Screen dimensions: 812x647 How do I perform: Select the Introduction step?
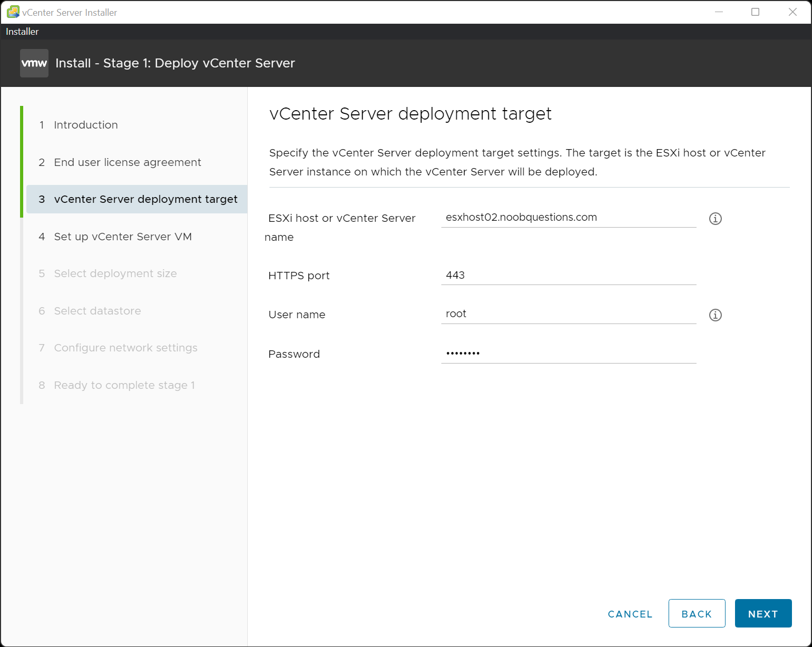(x=85, y=125)
